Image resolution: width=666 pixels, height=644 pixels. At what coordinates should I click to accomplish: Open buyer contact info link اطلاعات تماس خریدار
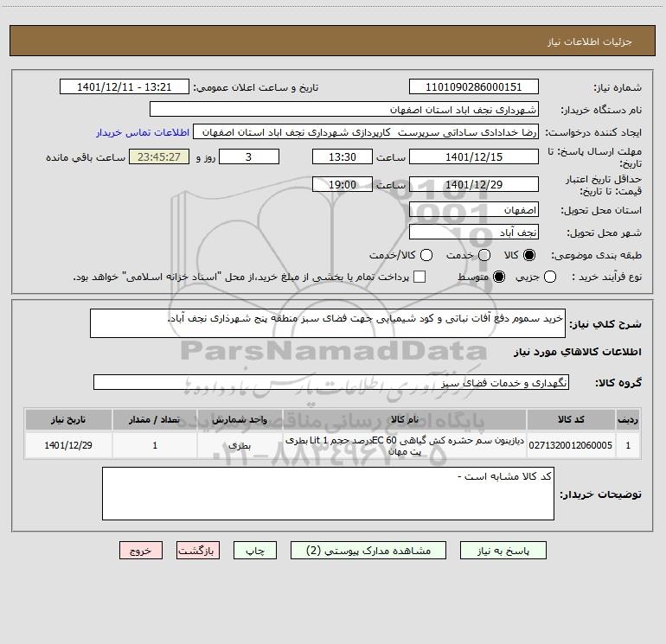coord(143,132)
